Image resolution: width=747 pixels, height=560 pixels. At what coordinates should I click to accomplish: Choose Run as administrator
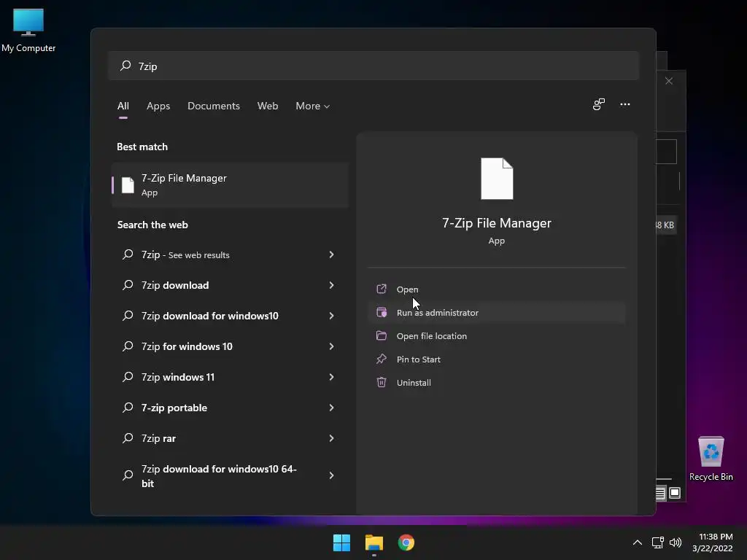[x=496, y=312]
